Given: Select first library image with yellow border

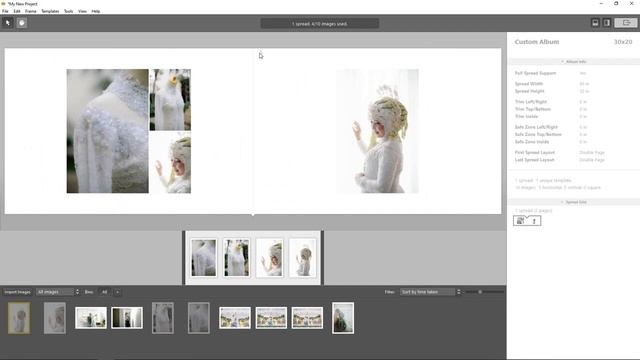Looking at the screenshot, I should 19,318.
